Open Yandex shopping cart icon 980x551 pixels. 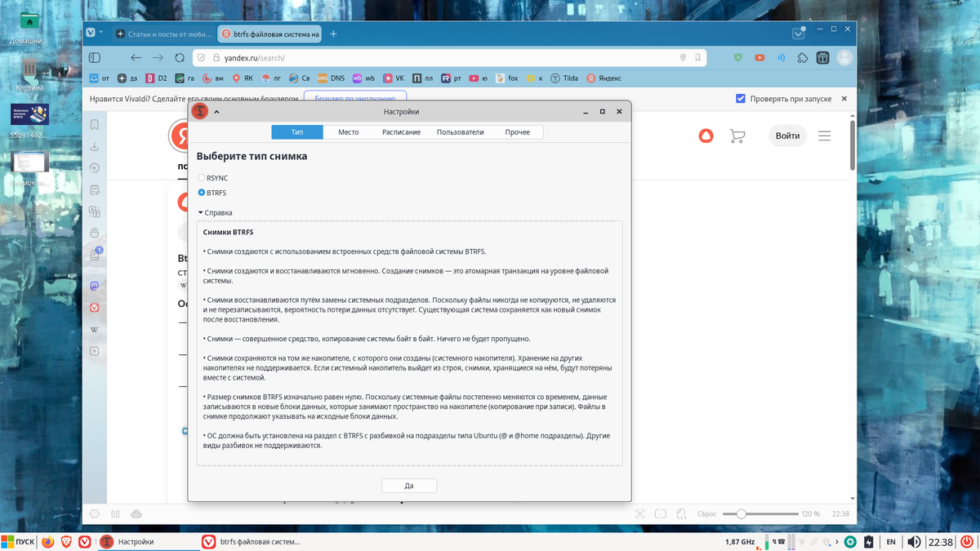tap(737, 136)
